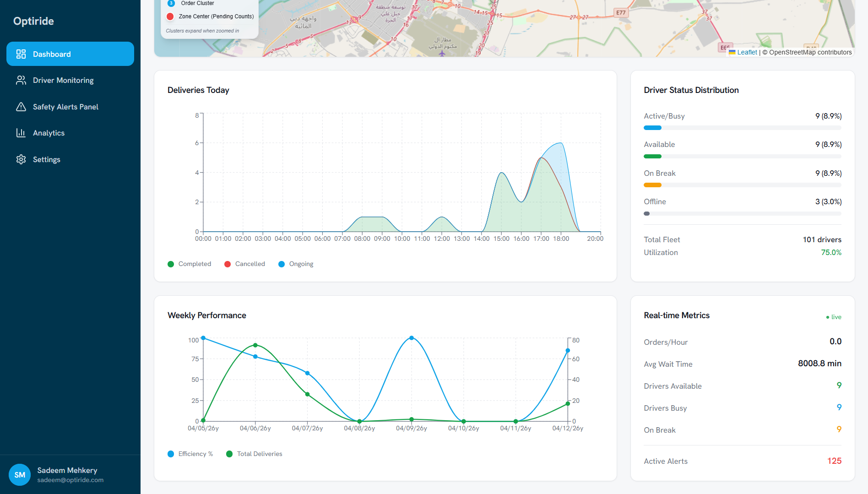Click the green live status indicator
868x494 pixels.
click(834, 317)
